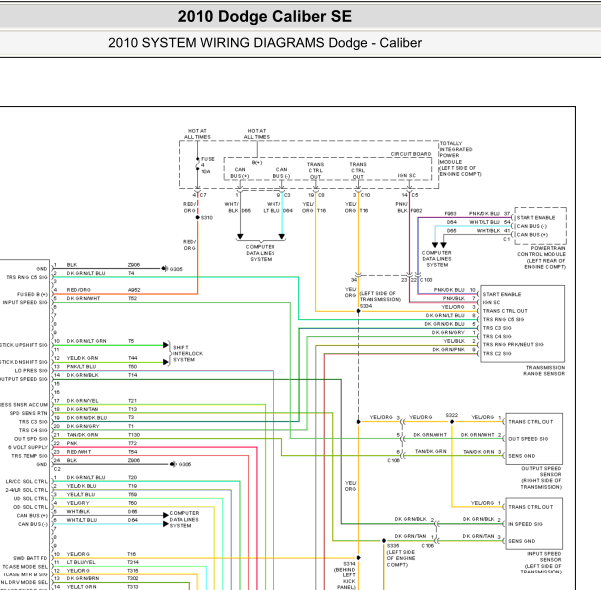Click the "2010 Dodge Caliber SE" title

(x=264, y=16)
